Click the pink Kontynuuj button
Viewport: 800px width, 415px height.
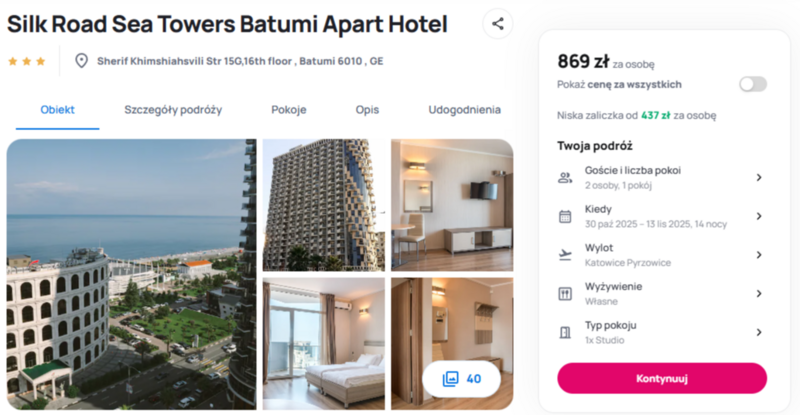662,378
